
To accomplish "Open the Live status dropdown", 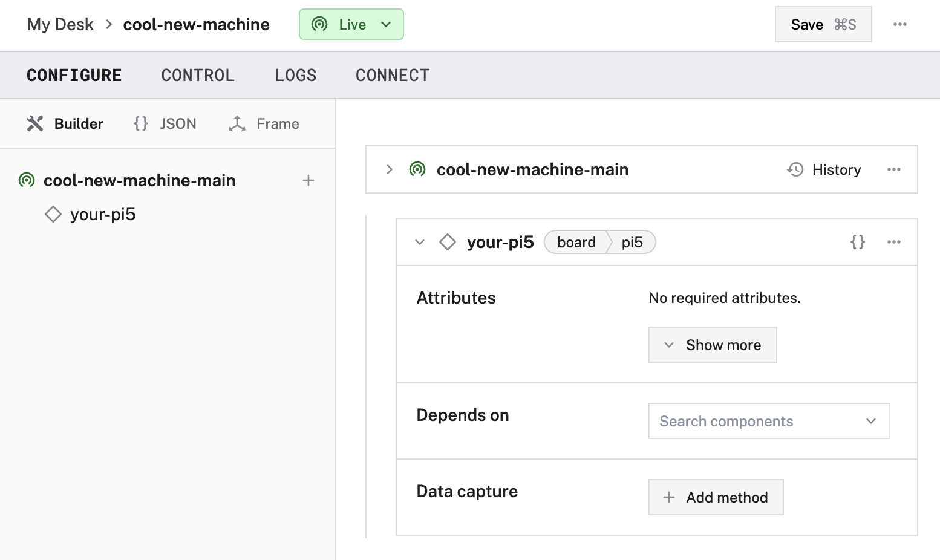I will [351, 24].
